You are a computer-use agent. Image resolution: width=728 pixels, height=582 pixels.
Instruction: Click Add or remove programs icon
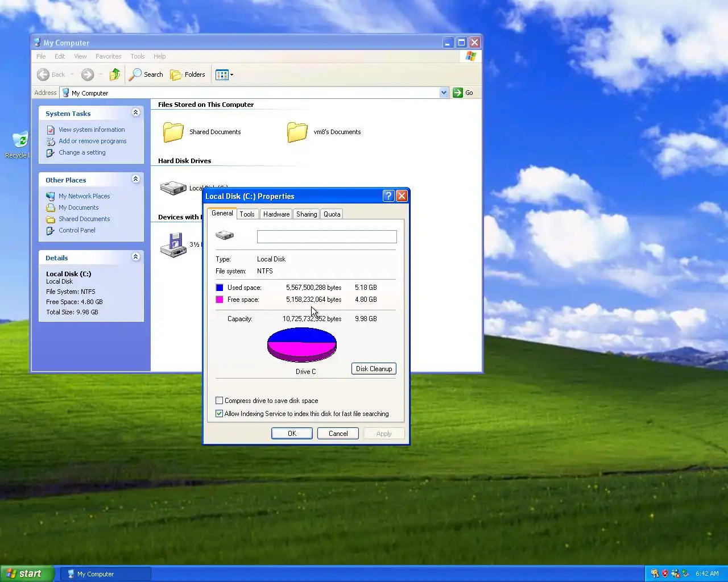(51, 141)
